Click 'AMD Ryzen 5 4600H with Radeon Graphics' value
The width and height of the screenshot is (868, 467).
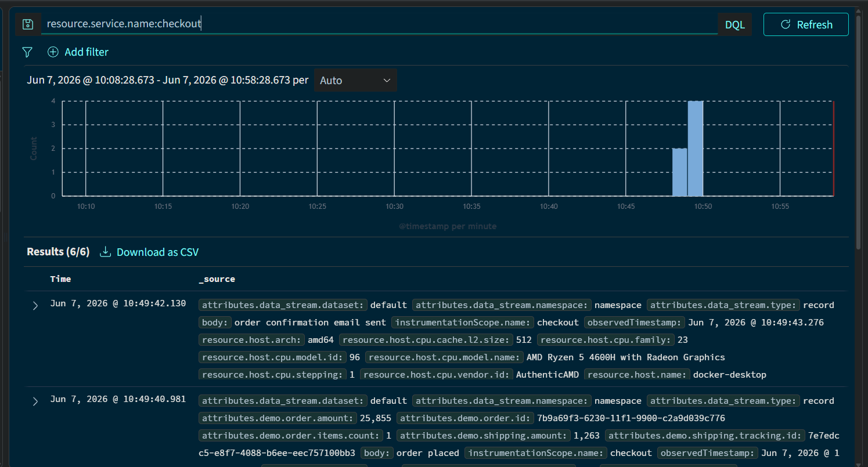625,357
